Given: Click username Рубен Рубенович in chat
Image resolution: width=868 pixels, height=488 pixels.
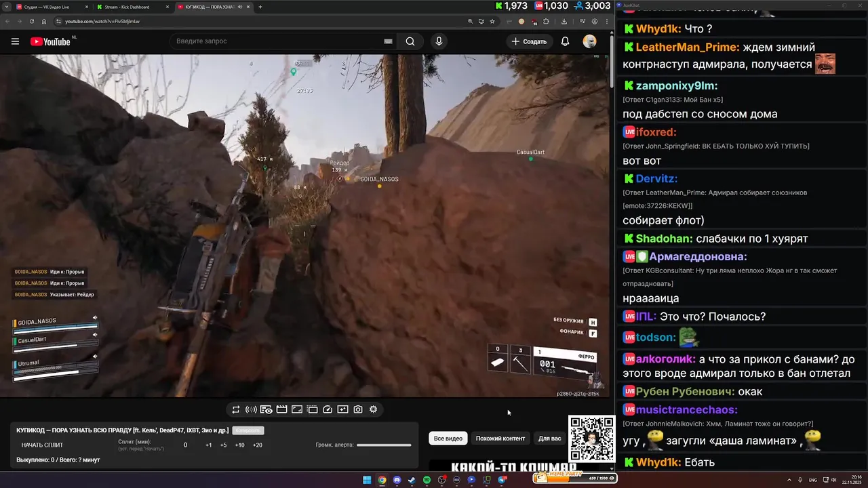Looking at the screenshot, I should click(686, 392).
